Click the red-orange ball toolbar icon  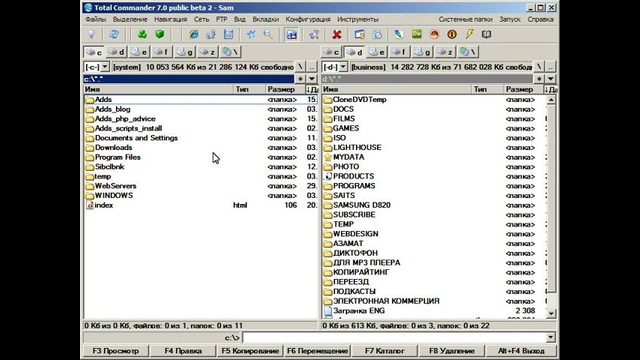(x=434, y=34)
